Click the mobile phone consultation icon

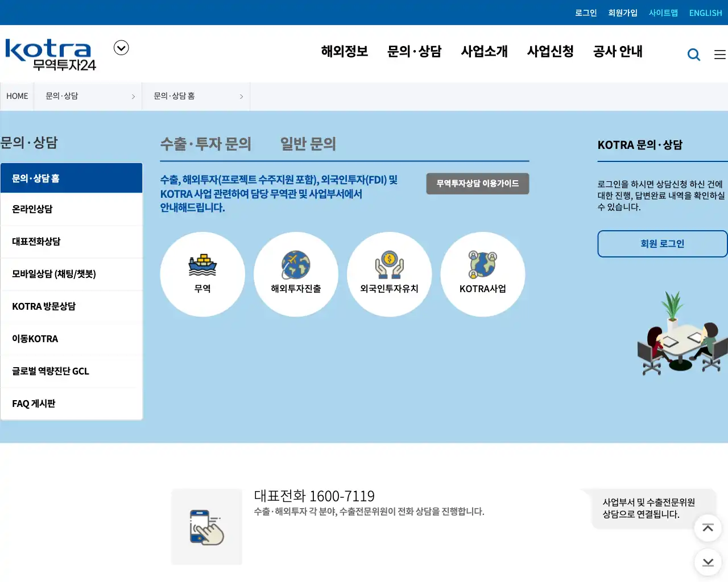click(x=206, y=526)
